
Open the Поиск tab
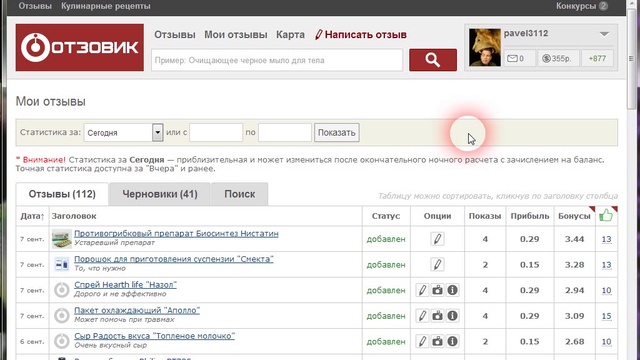[240, 194]
